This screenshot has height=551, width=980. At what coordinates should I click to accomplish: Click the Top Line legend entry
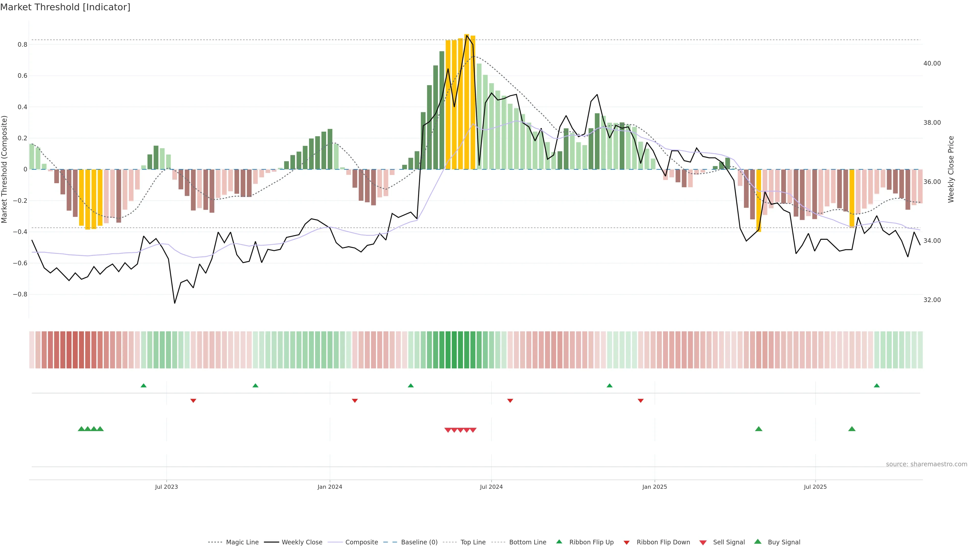[473, 542]
